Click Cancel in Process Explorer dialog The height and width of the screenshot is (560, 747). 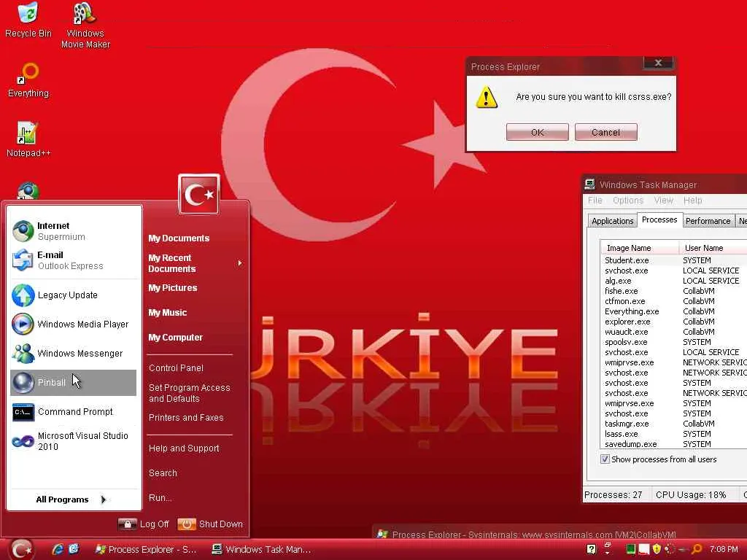pos(605,132)
